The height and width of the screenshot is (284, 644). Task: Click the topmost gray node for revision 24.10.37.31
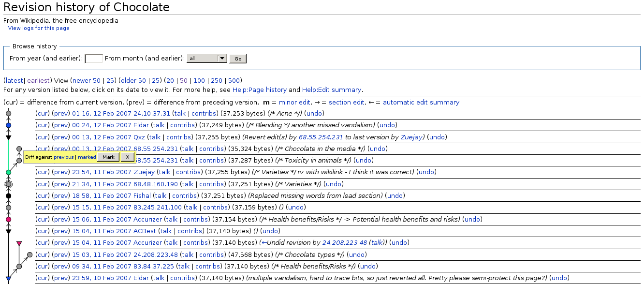coord(8,114)
